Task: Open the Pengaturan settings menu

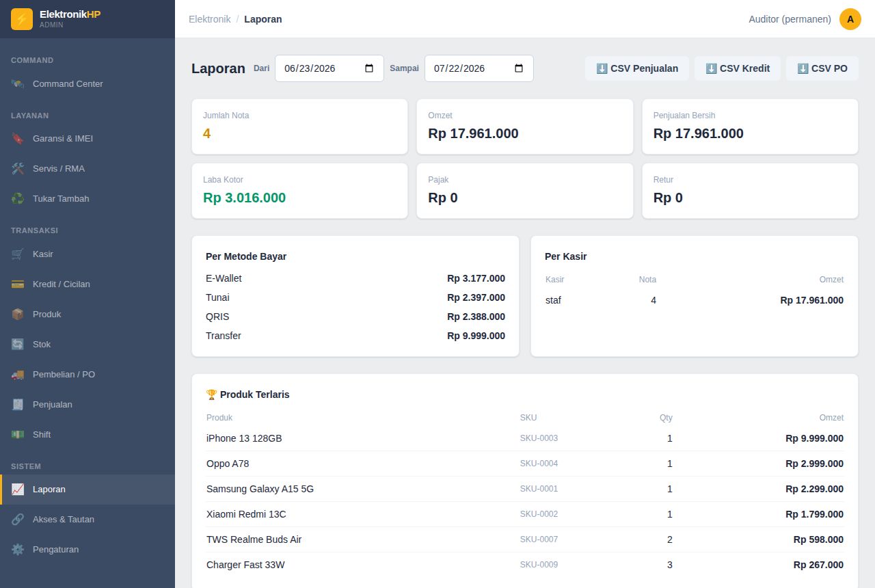Action: (x=87, y=549)
